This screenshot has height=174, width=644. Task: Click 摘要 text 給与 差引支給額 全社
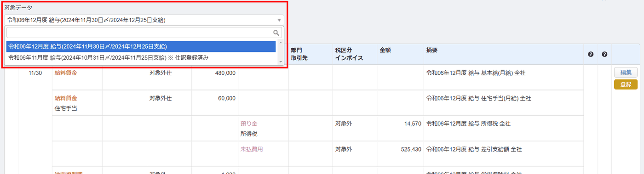tap(474, 149)
